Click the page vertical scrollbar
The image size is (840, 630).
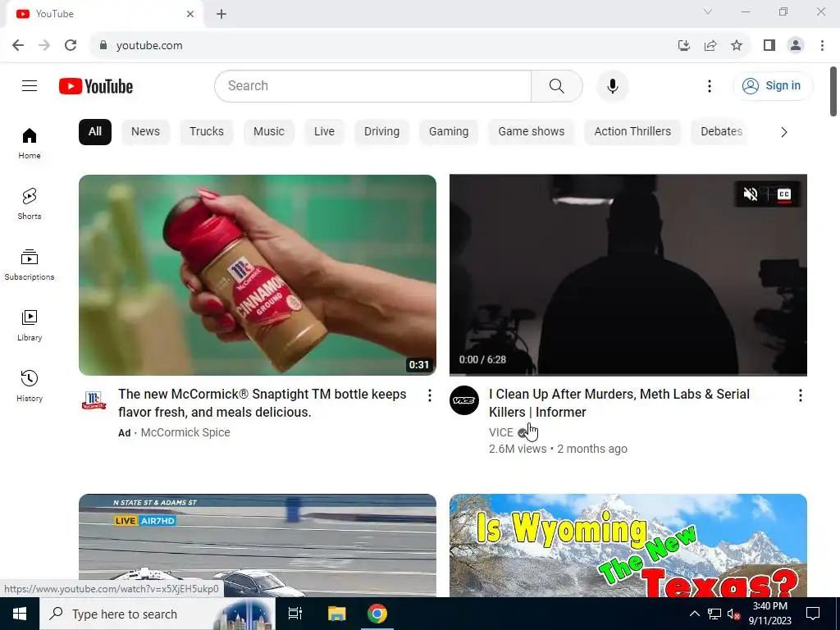point(833,91)
